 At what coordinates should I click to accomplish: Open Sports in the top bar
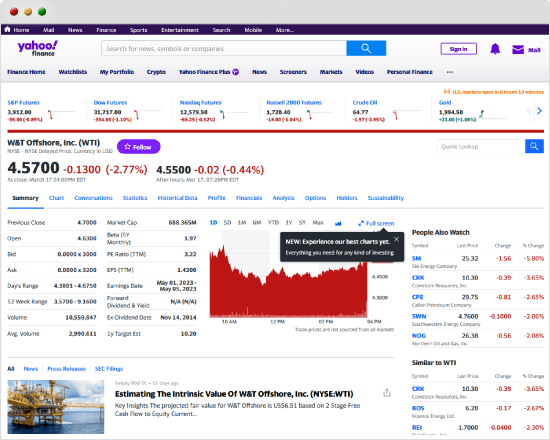pos(139,30)
